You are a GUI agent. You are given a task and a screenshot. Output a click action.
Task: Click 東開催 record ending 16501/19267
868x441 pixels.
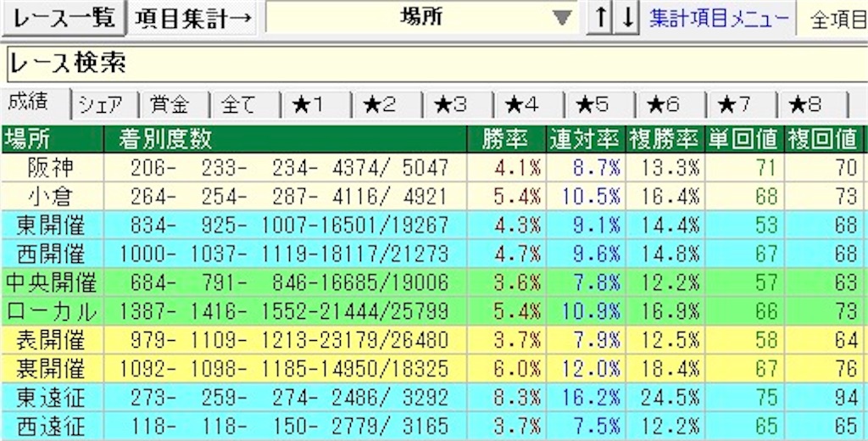click(290, 226)
